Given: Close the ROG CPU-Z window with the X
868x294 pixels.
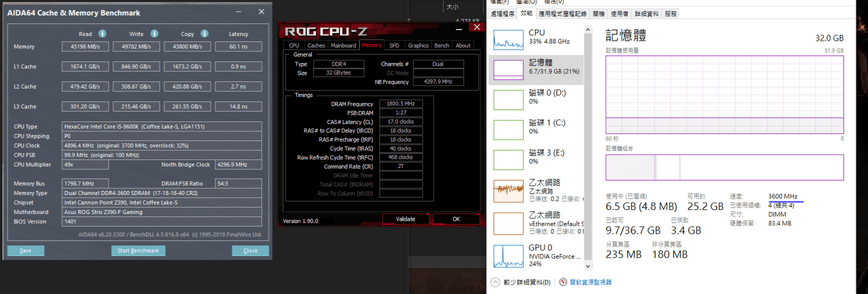Looking at the screenshot, I should 477,27.
